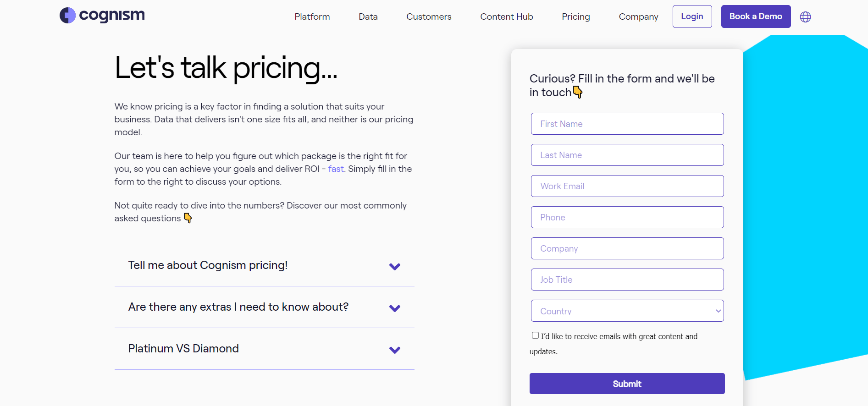Click the chevron next to Platinum VS Diamond

pos(394,350)
